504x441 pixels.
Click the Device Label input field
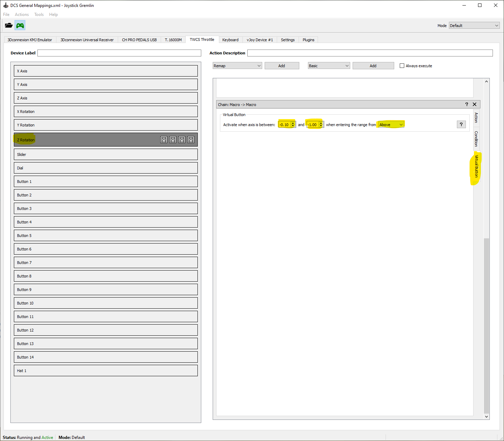coord(119,53)
